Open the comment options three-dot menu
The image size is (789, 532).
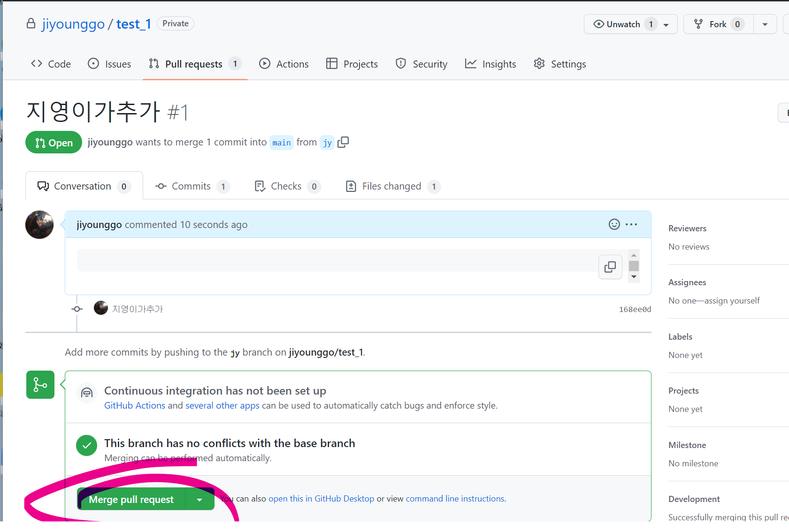coord(631,224)
